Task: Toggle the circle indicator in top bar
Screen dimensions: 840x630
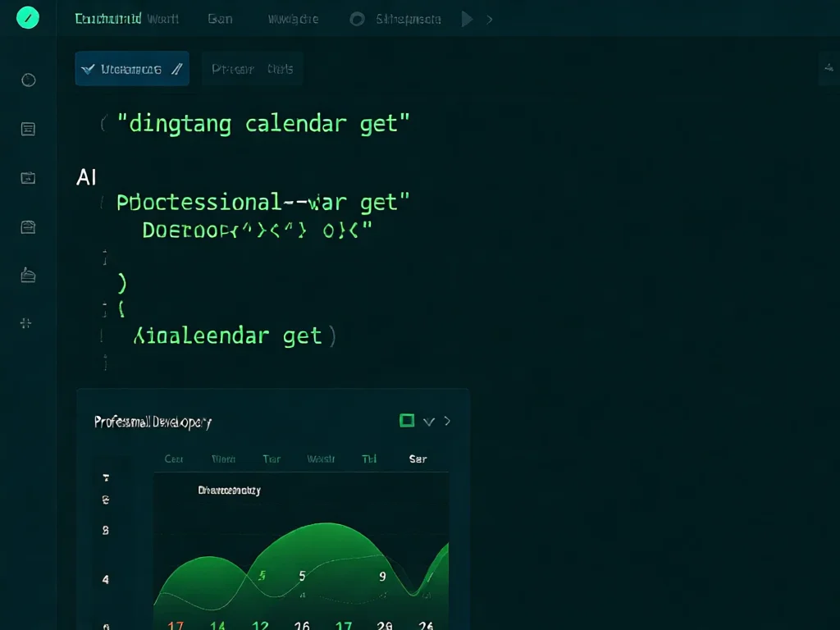Action: click(357, 19)
